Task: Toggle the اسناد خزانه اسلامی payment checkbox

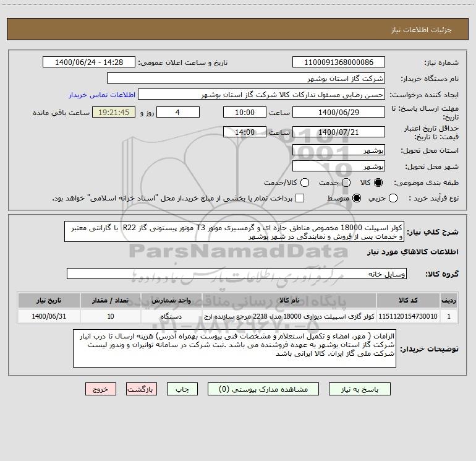Action: (x=300, y=198)
